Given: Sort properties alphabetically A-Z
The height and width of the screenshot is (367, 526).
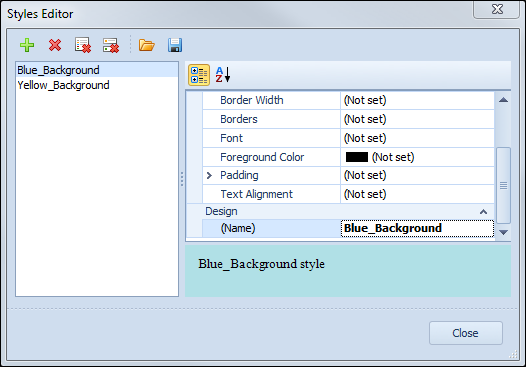Looking at the screenshot, I should click(223, 75).
